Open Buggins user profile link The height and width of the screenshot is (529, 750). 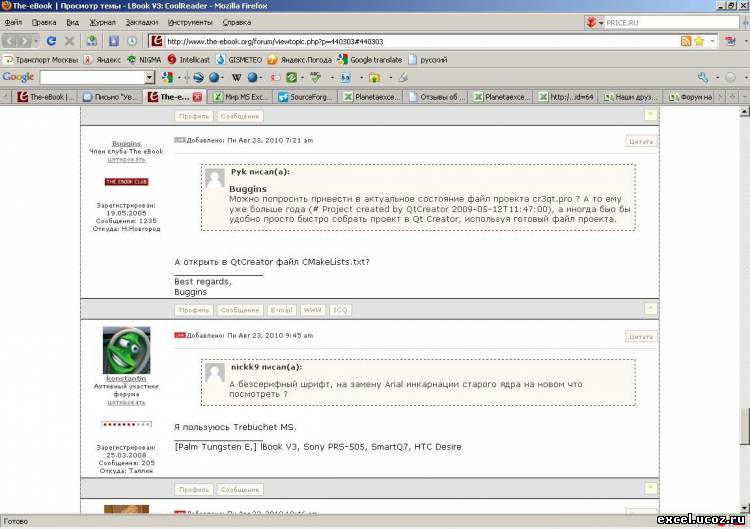coord(126,143)
